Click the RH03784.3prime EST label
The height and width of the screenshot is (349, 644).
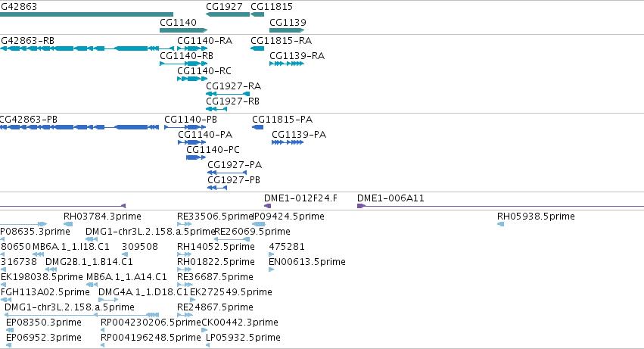click(102, 217)
